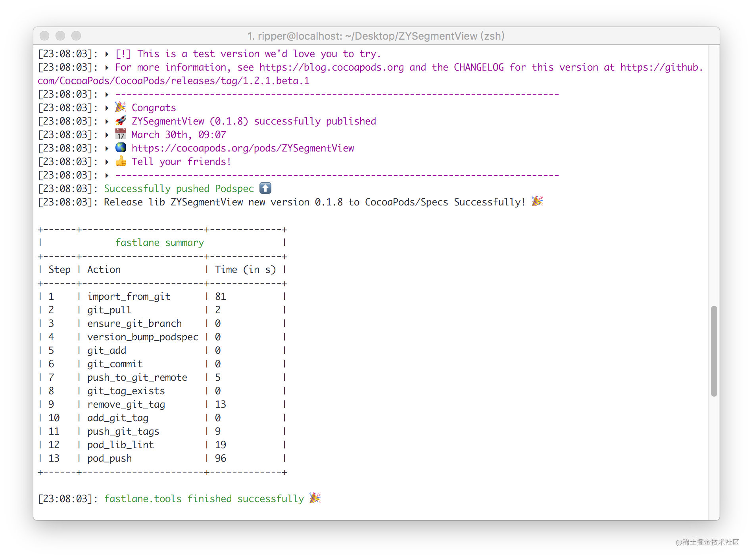Click "fastlane.tools finished successfully" text
The height and width of the screenshot is (560, 753).
point(204,499)
